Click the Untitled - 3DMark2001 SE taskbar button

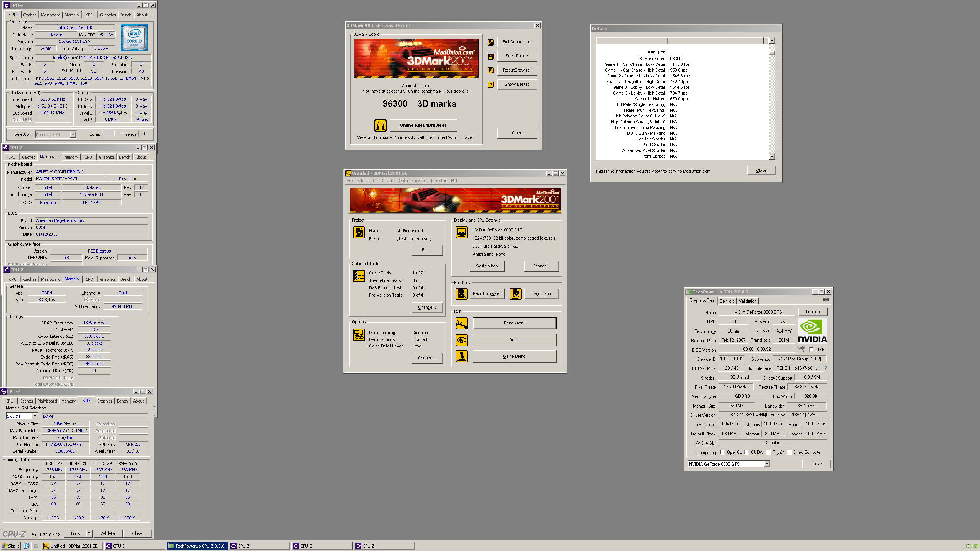pos(72,546)
